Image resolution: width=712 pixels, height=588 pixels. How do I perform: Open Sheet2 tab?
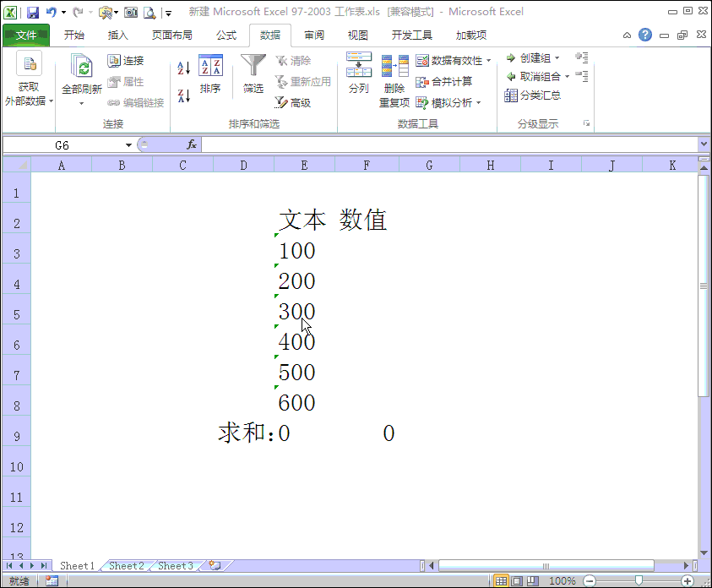126,566
